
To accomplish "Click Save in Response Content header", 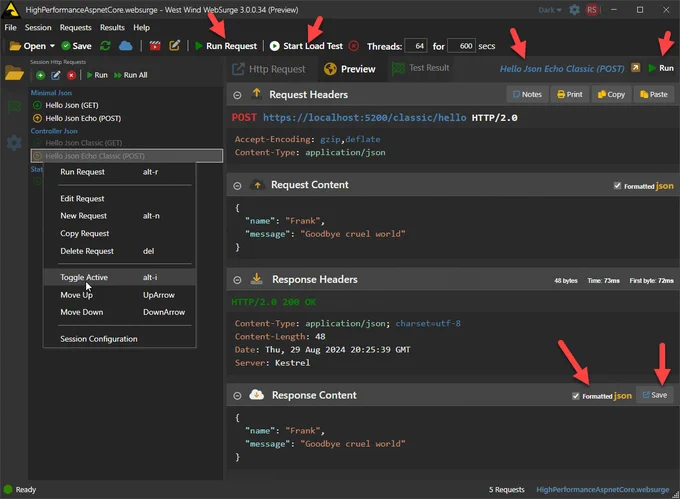I will tap(655, 395).
